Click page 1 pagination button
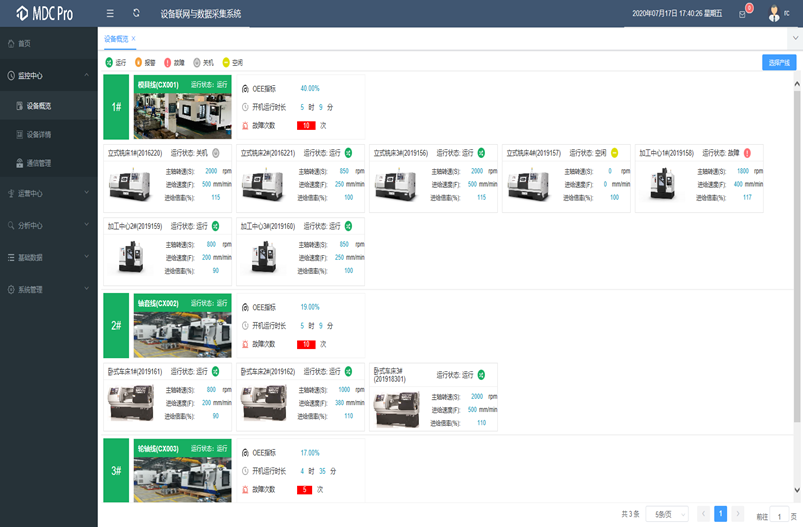803x527 pixels. tap(720, 514)
